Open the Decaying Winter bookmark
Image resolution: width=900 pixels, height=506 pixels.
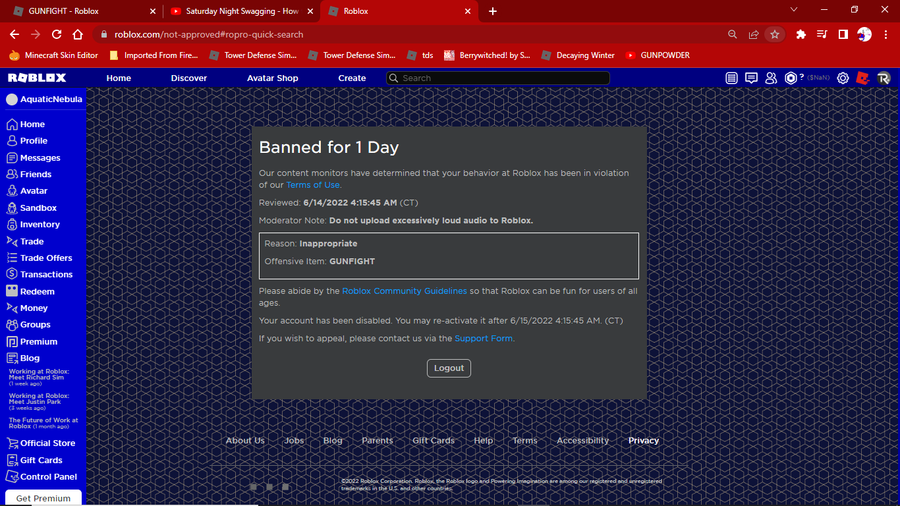578,55
